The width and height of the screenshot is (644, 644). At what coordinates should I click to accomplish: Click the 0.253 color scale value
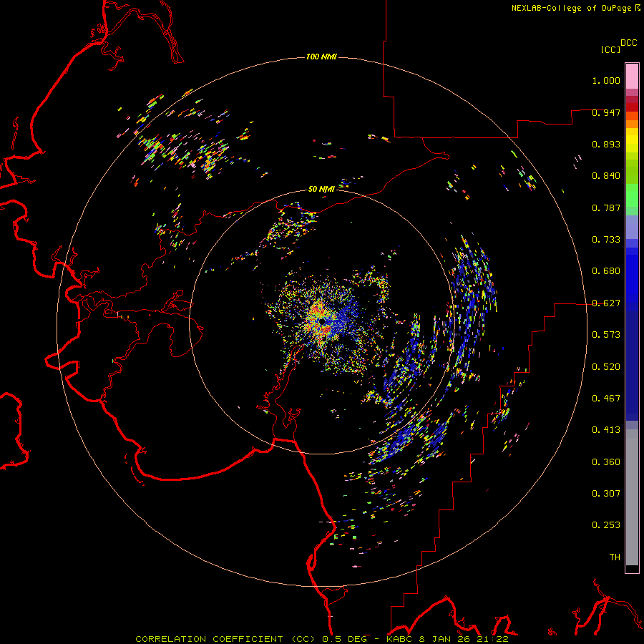coord(606,525)
